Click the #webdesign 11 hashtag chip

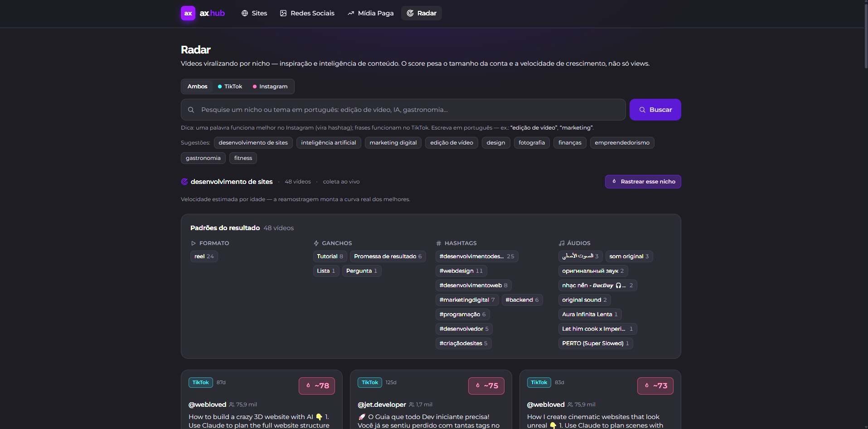coord(461,271)
